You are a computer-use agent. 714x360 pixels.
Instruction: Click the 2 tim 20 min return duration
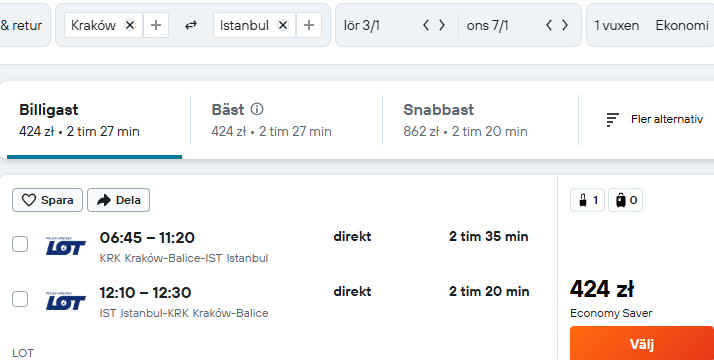coord(489,292)
